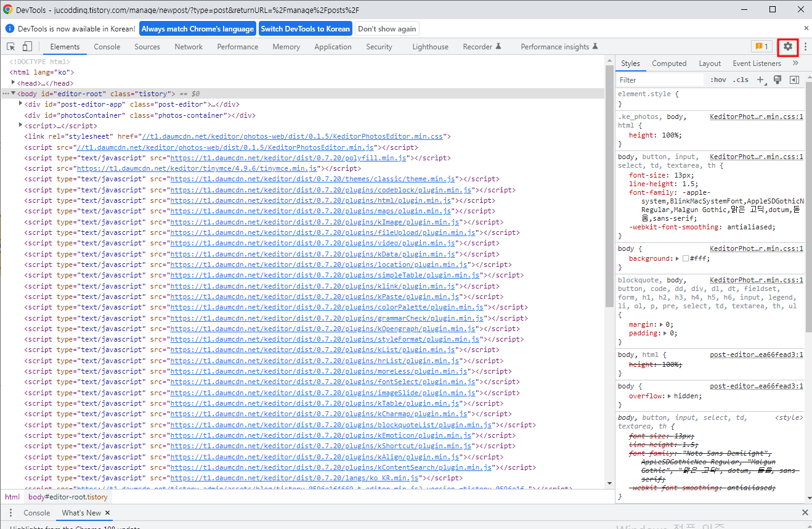Viewport: 812px width, 529px height.
Task: Expand padding shorthand property triangle
Action: [666, 334]
